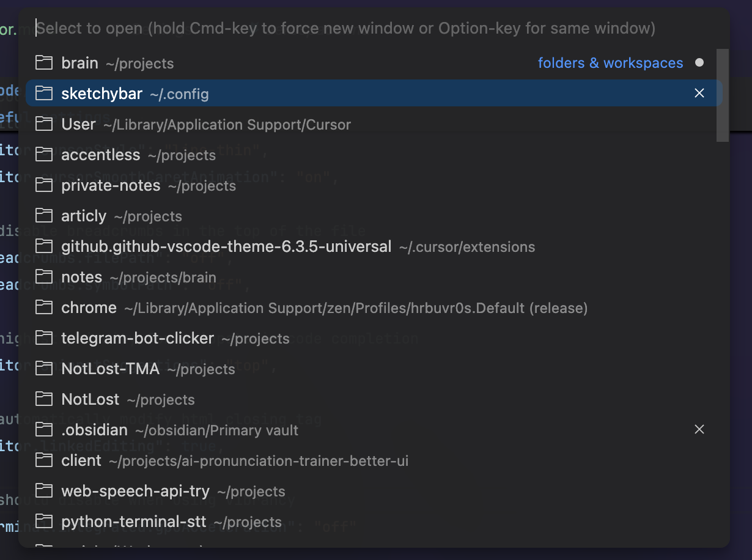Image resolution: width=752 pixels, height=560 pixels.
Task: Remove .obsidian from recently opened list
Action: click(699, 430)
